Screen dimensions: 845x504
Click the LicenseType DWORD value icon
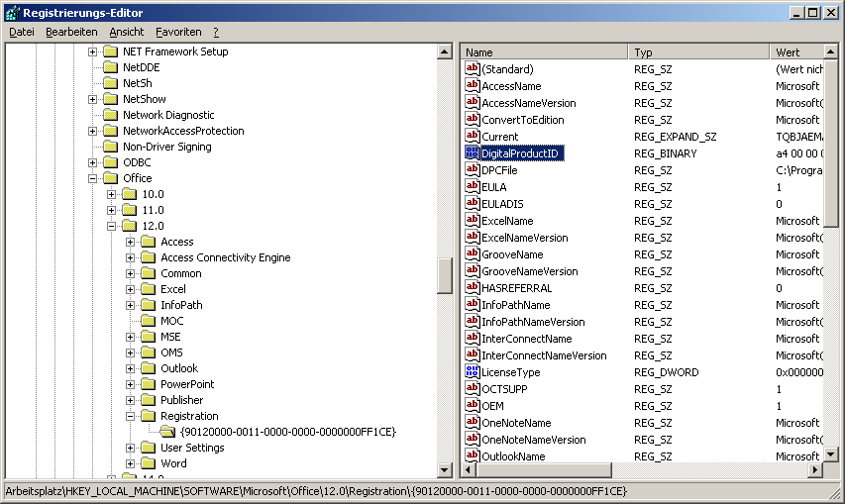tap(472, 371)
